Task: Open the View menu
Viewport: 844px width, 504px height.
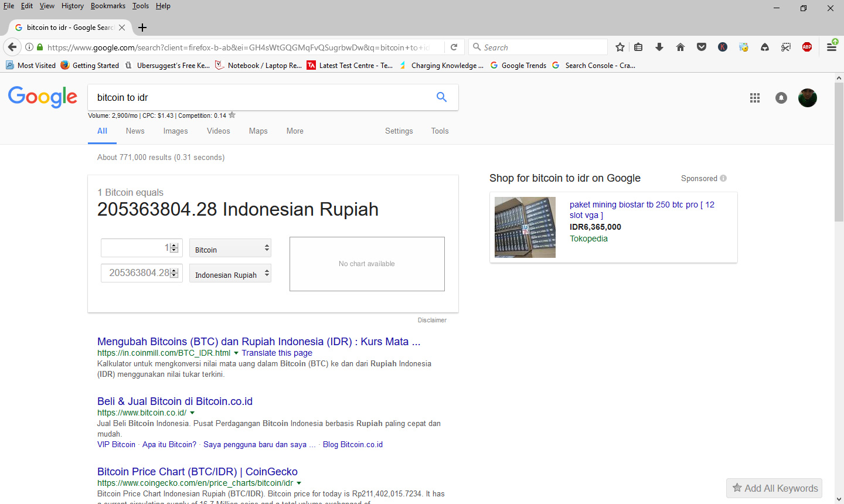Action: [47, 6]
